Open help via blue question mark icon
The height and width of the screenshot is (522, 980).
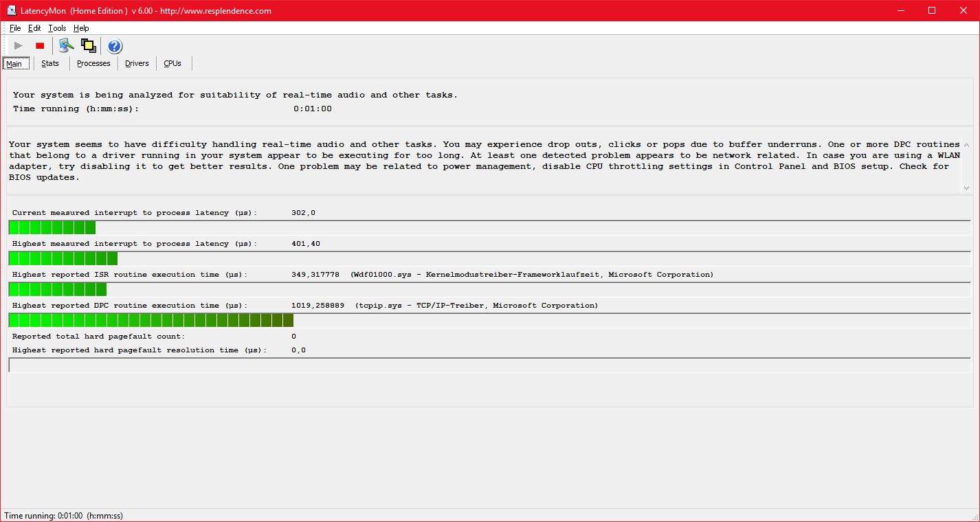(115, 46)
